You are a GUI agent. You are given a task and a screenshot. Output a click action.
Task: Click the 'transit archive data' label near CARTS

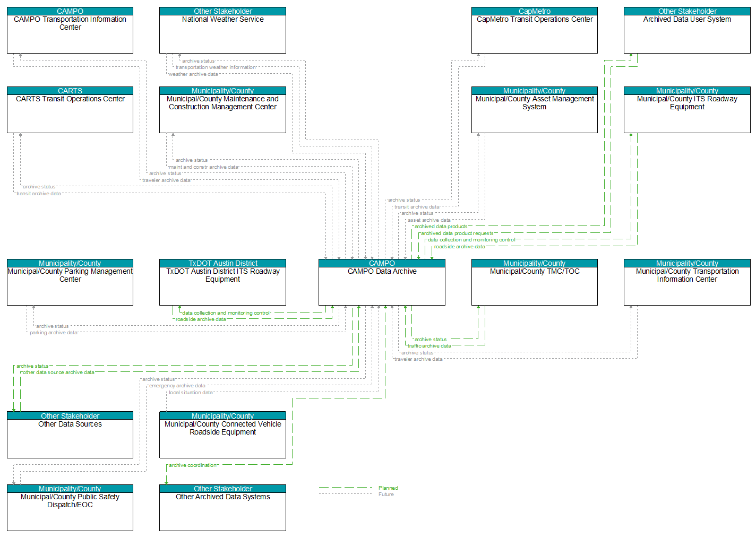click(x=39, y=194)
